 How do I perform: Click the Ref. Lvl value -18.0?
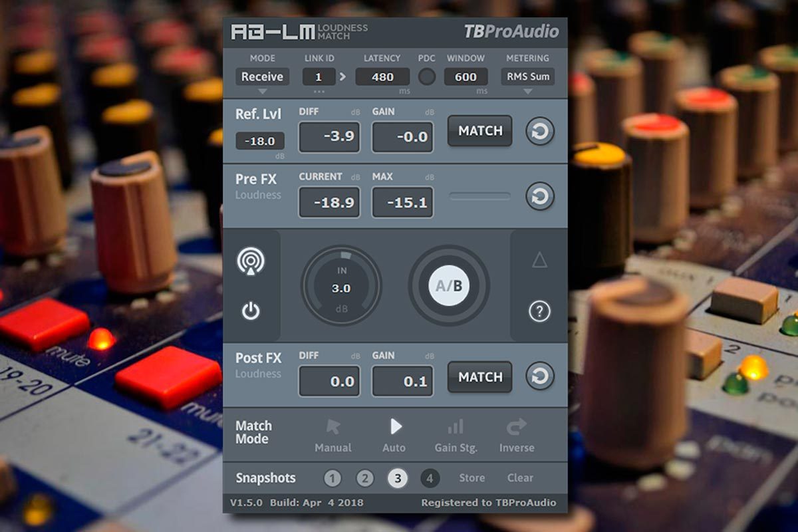pos(260,141)
